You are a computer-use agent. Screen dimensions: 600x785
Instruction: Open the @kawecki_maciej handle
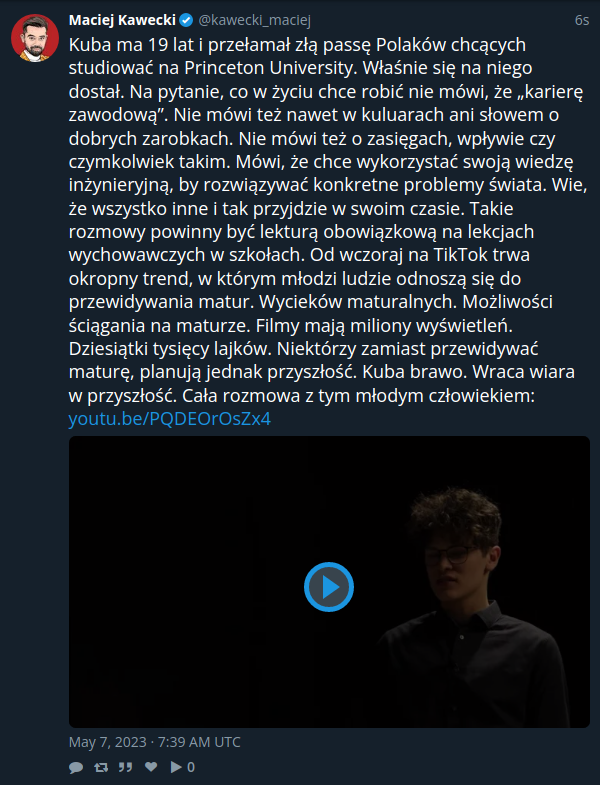[255, 20]
